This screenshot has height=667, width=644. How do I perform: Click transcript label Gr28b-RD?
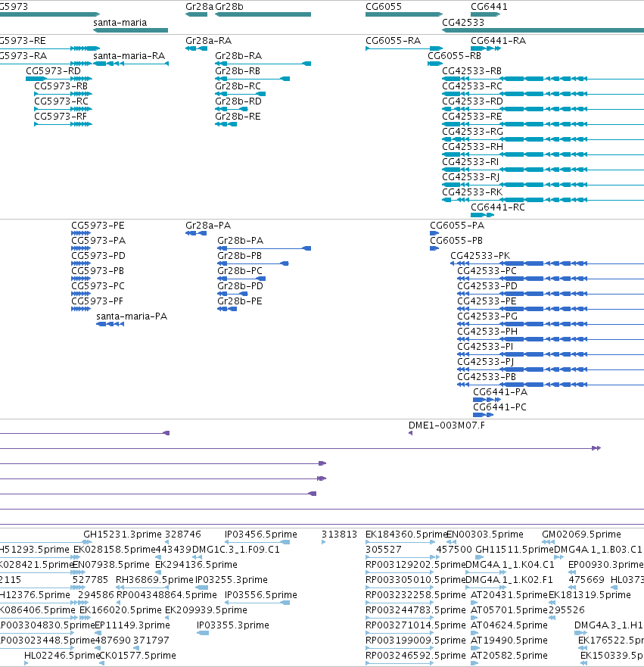click(x=238, y=101)
